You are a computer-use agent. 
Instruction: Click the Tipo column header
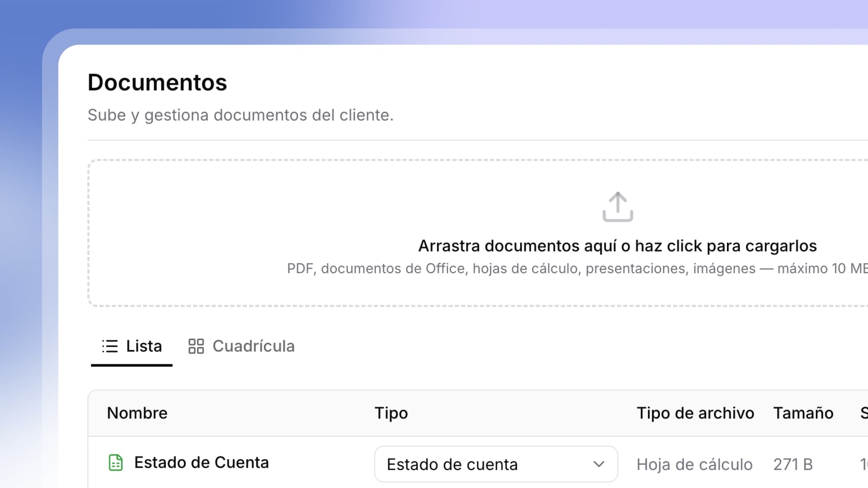point(391,413)
